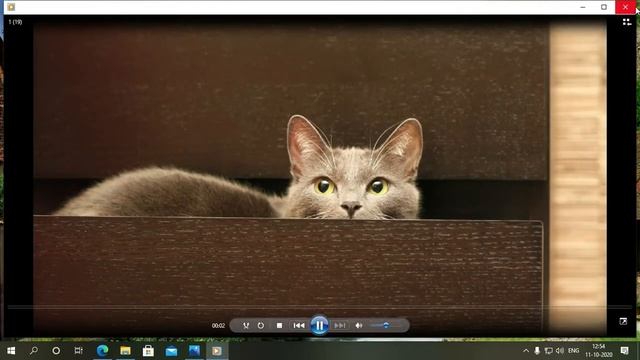
Task: Skip to the next track
Action: pos(340,325)
